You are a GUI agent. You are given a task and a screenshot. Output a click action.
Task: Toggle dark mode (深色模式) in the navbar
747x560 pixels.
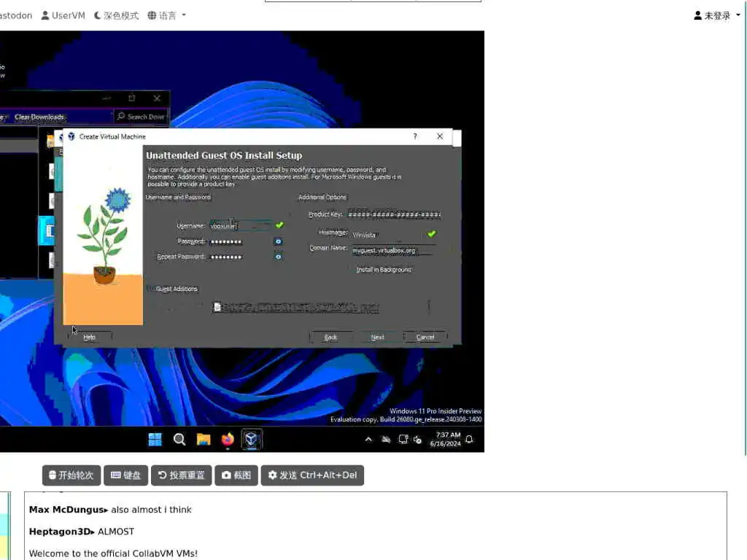[116, 16]
